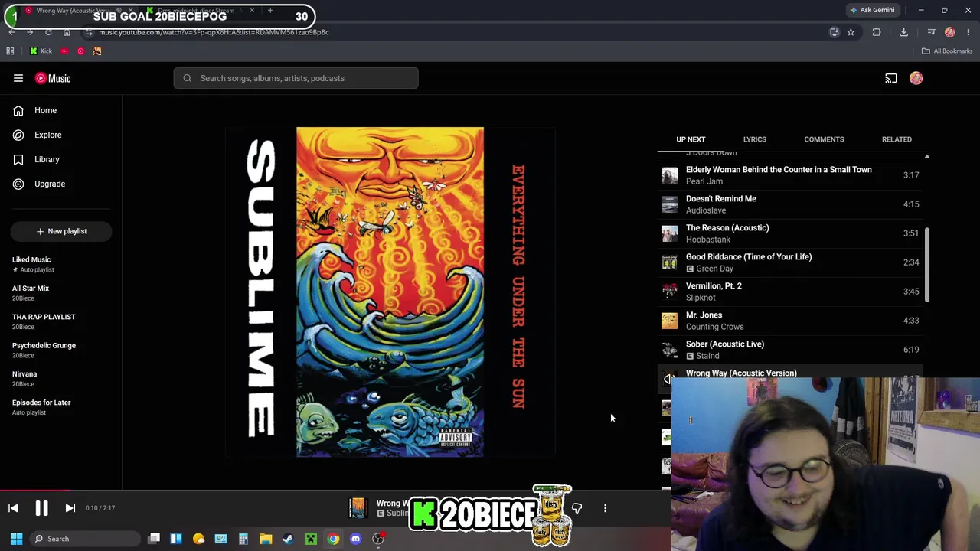Open File Explorer from the taskbar
Screen dimensions: 980x551
[x=266, y=539]
